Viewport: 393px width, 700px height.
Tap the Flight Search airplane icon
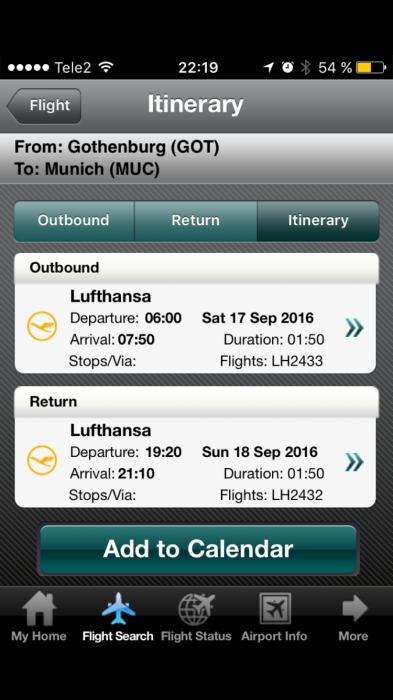click(118, 608)
